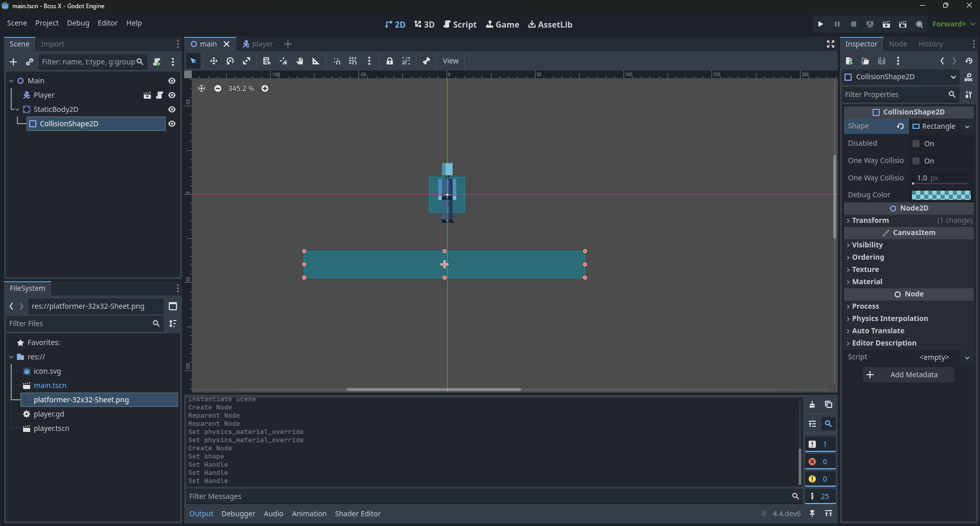The image size is (980, 526).
Task: Open the Forward+ renderer dropdown
Action: pos(953,24)
